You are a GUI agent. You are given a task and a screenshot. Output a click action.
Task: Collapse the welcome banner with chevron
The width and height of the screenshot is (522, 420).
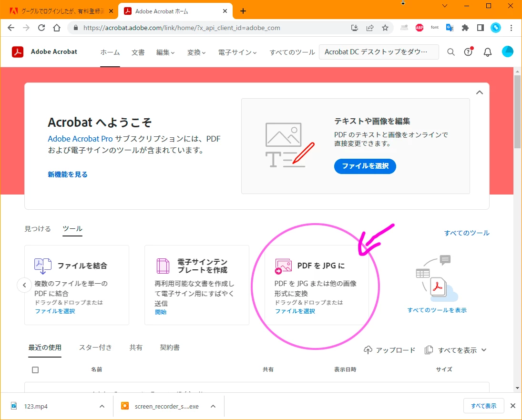click(x=480, y=92)
